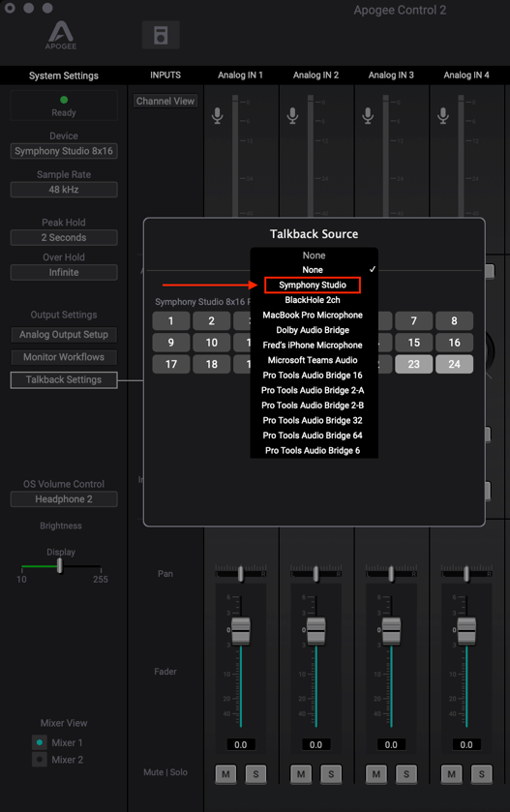Click the Display brightness slider handle
510x812 pixels.
tap(60, 565)
